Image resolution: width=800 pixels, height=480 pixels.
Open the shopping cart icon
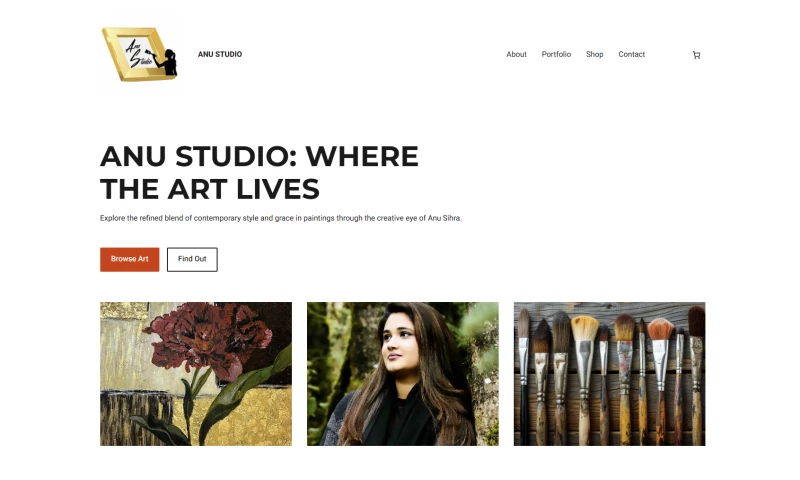(696, 55)
